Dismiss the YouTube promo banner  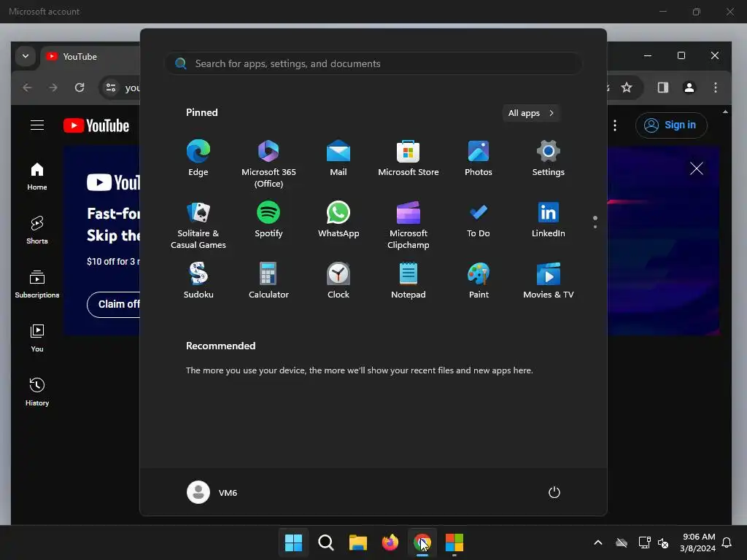coord(697,168)
